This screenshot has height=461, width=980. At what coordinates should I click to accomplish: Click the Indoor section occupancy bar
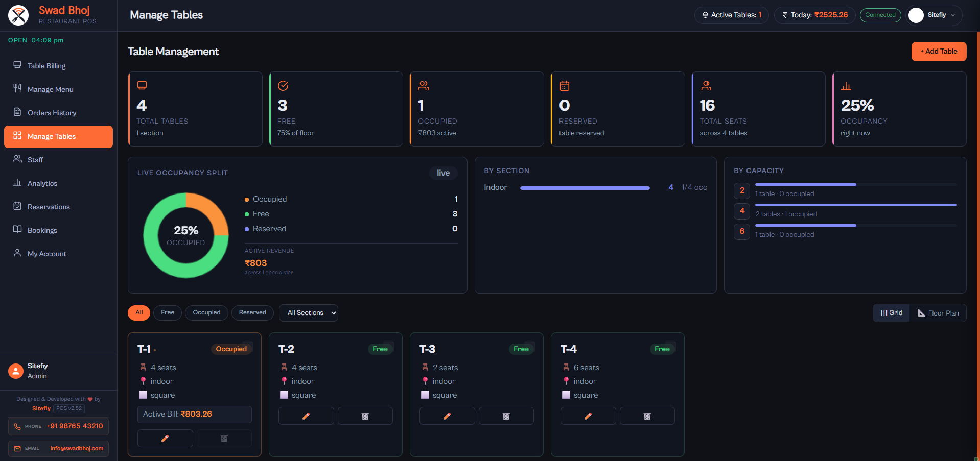(x=585, y=188)
